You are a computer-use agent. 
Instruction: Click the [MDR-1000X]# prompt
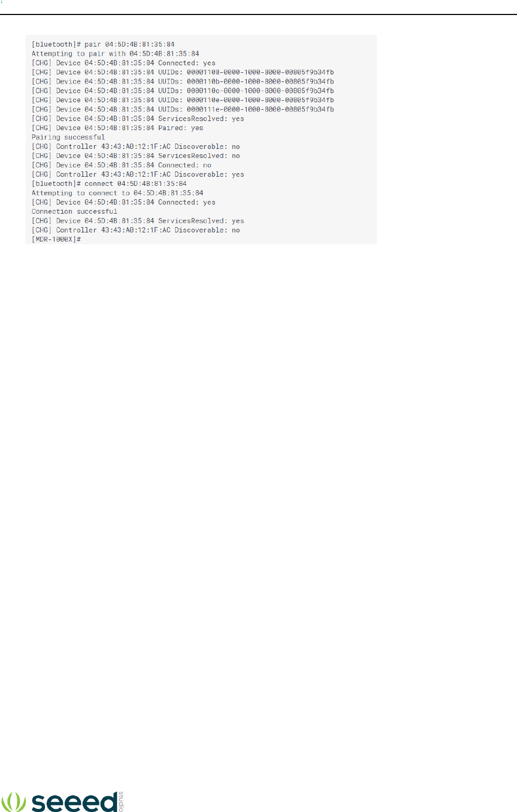56,239
